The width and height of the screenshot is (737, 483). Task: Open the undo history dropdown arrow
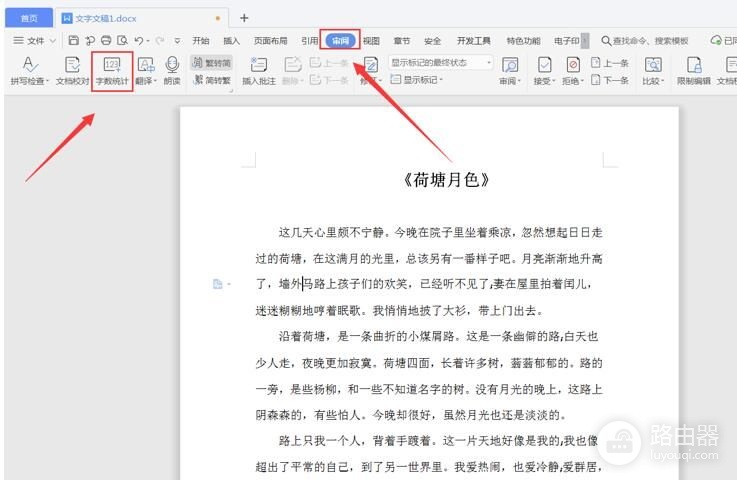click(148, 41)
